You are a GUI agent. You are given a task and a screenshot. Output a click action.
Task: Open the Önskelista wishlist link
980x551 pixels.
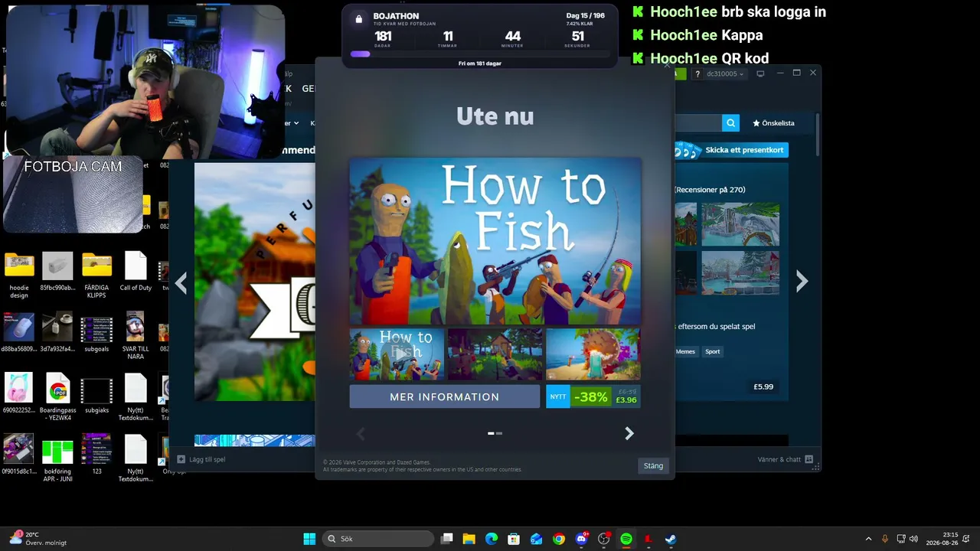click(773, 122)
